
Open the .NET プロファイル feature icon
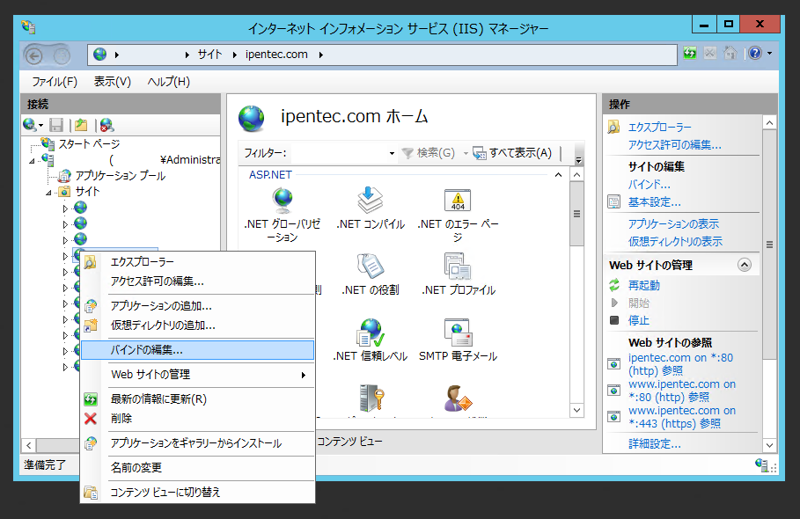(x=458, y=266)
